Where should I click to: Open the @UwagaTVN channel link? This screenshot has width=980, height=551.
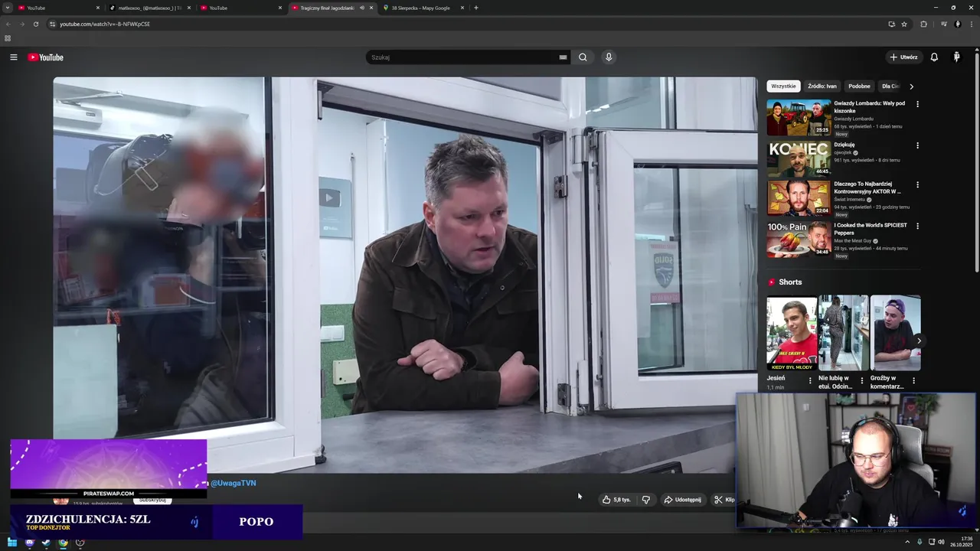pos(234,483)
